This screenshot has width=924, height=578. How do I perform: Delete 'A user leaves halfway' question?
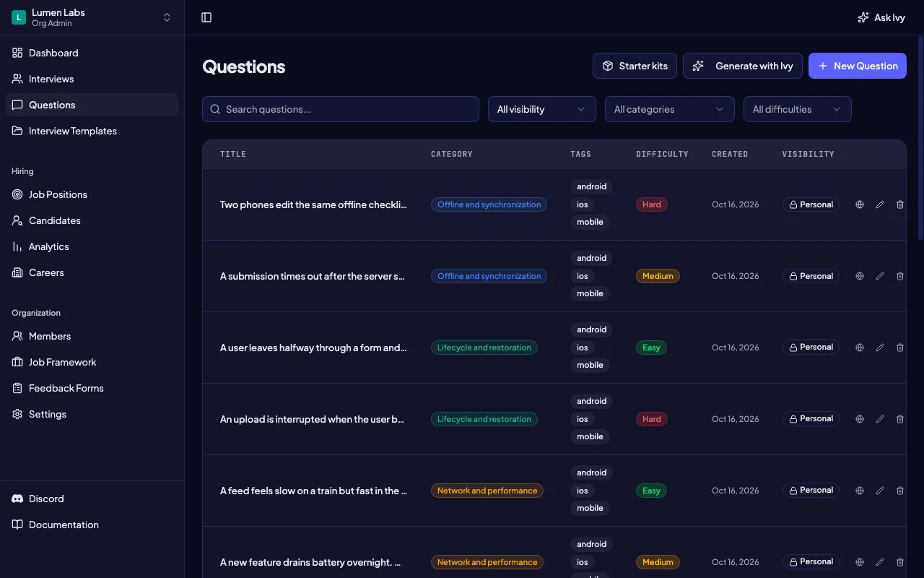click(x=900, y=348)
